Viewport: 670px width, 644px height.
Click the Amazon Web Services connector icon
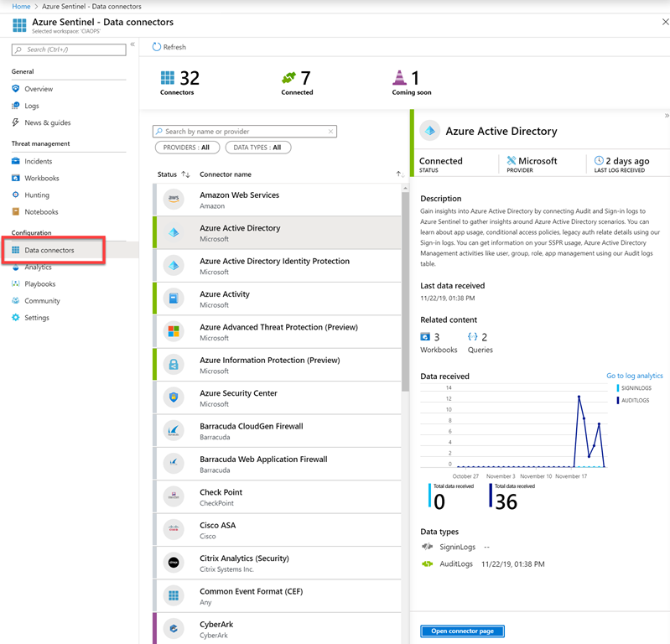pyautogui.click(x=174, y=200)
